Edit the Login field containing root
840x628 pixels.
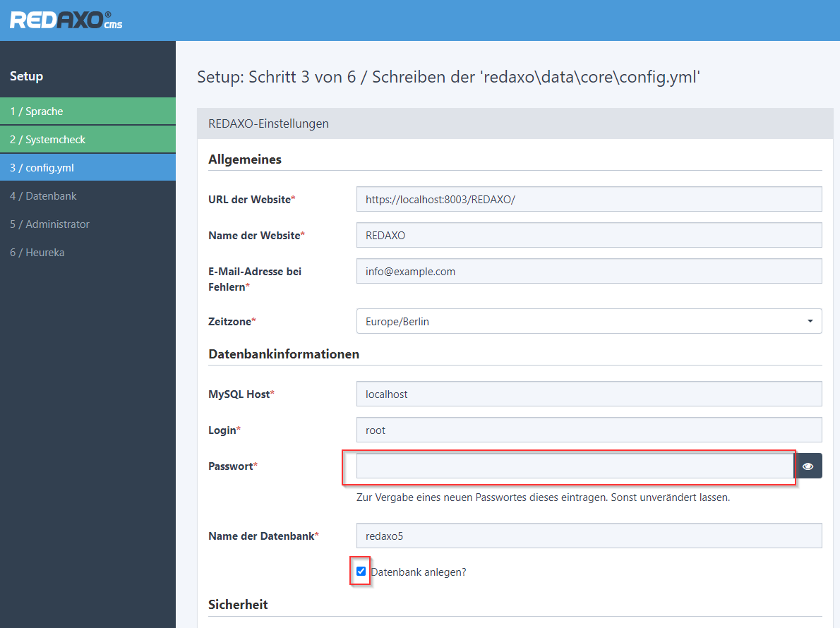(x=589, y=430)
